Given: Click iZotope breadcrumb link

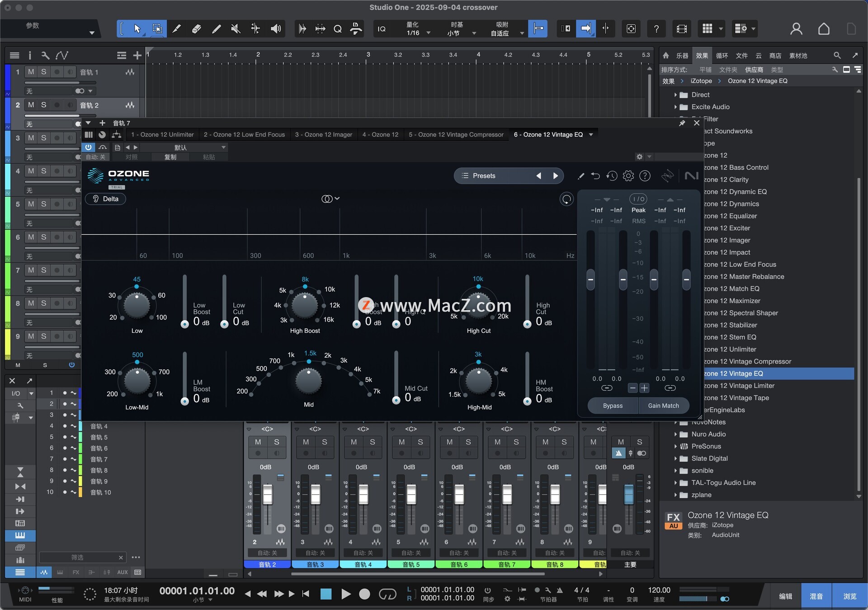Looking at the screenshot, I should pyautogui.click(x=701, y=81).
